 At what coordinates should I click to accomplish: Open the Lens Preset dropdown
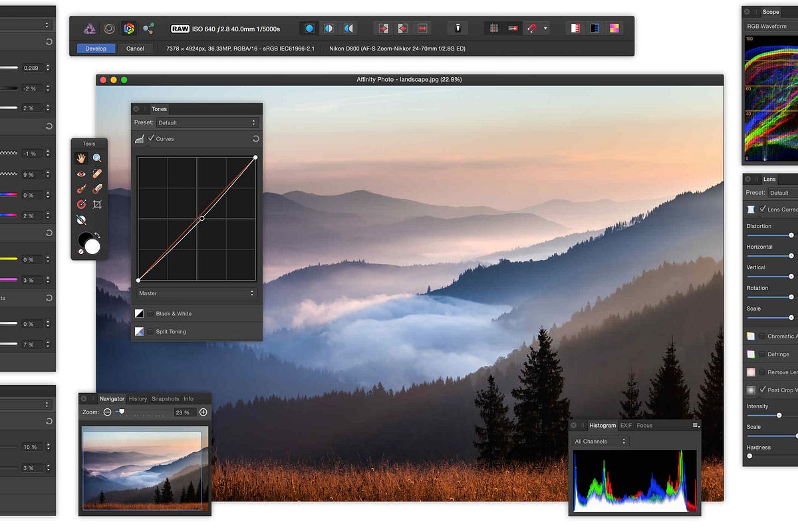783,193
